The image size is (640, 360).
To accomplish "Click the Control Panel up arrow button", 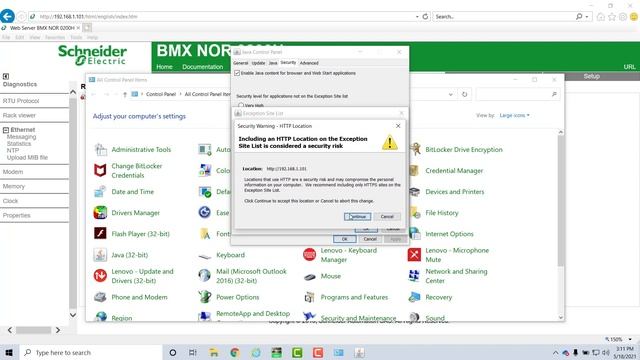I will pos(125,94).
